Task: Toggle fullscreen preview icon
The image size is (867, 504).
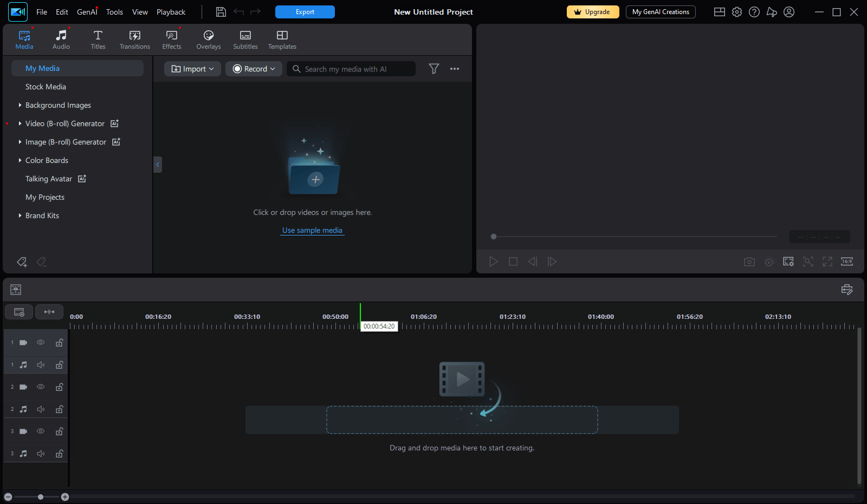Action: (827, 262)
